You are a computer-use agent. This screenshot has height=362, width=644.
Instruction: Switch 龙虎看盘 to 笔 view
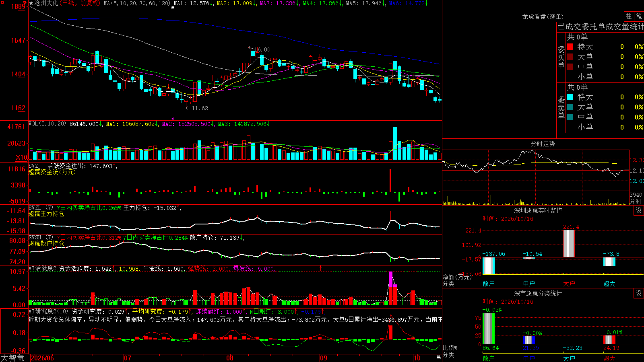click(x=639, y=16)
